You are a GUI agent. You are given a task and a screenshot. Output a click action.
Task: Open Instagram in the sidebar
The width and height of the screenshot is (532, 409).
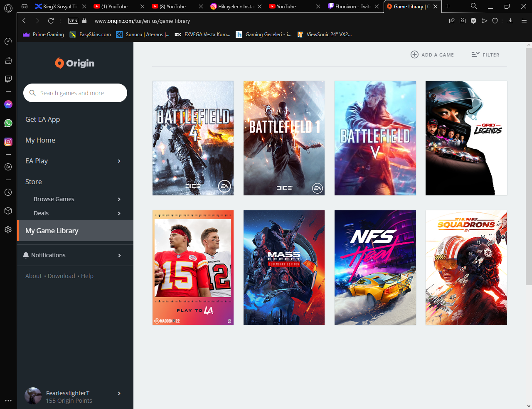tap(8, 142)
